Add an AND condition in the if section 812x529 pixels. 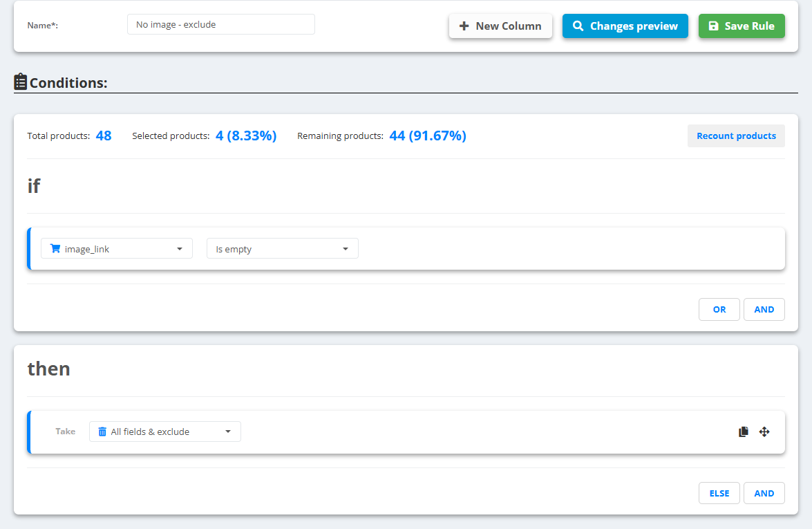[764, 309]
